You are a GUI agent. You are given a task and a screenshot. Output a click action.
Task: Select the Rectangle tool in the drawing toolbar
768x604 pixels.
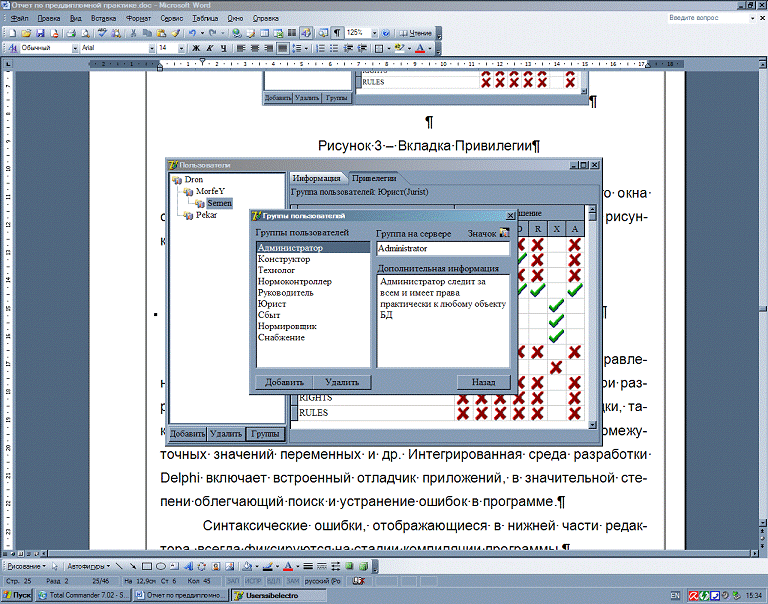click(146, 566)
